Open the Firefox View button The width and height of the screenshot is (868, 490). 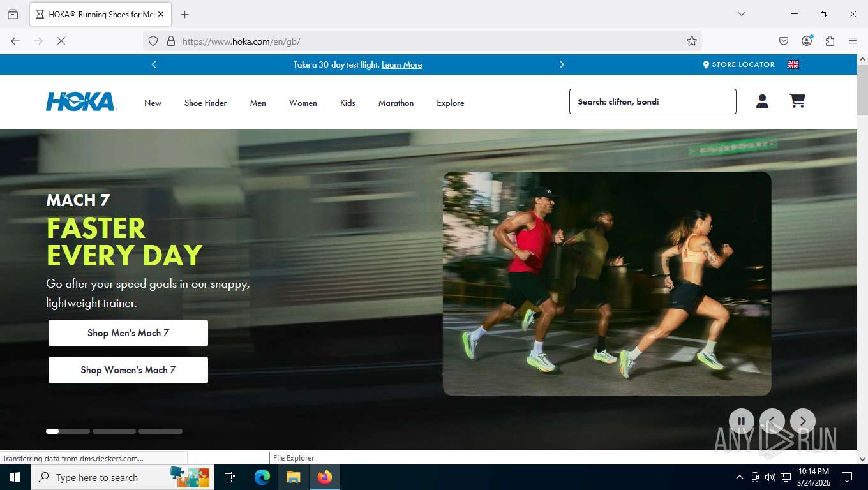13,14
